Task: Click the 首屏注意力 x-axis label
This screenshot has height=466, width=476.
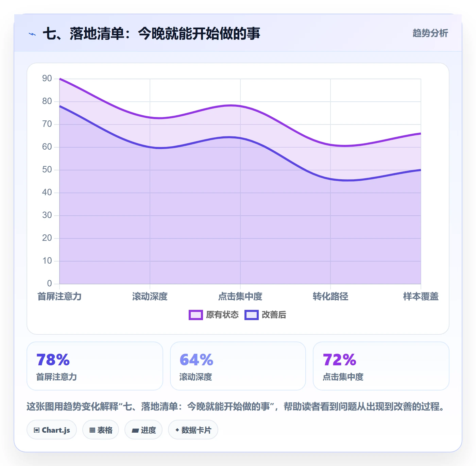Action: click(60, 297)
